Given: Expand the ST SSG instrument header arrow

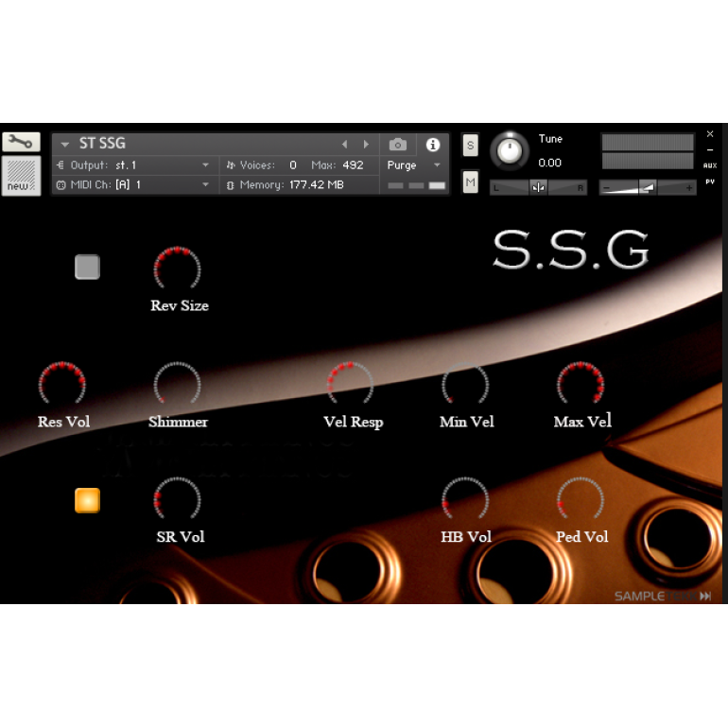Looking at the screenshot, I should pyautogui.click(x=65, y=145).
